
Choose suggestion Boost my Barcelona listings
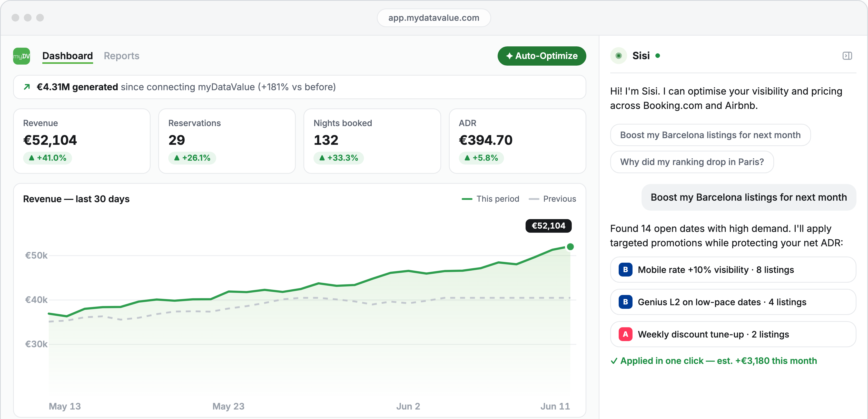[710, 135]
